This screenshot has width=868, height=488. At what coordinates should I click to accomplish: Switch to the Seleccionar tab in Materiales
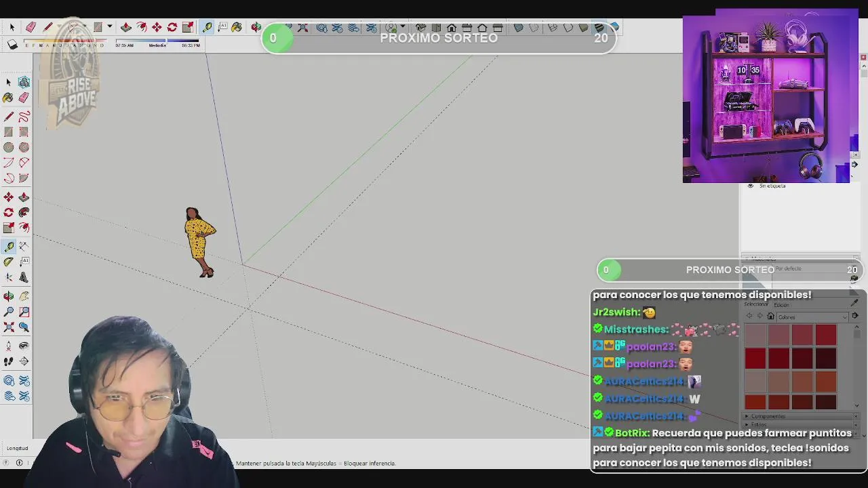click(755, 304)
